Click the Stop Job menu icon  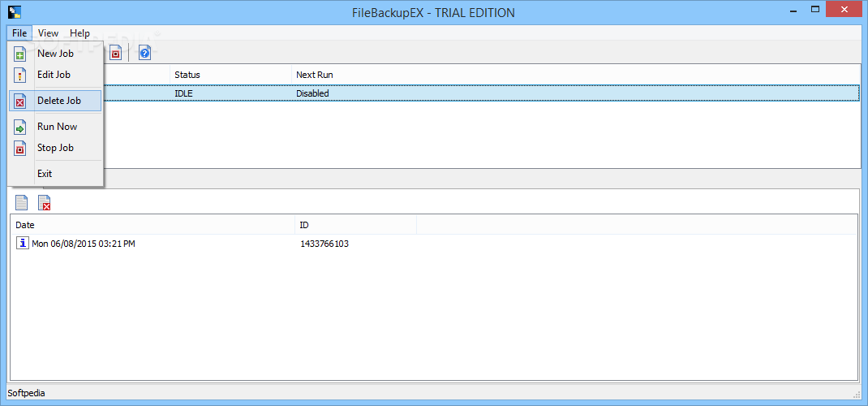tap(20, 148)
